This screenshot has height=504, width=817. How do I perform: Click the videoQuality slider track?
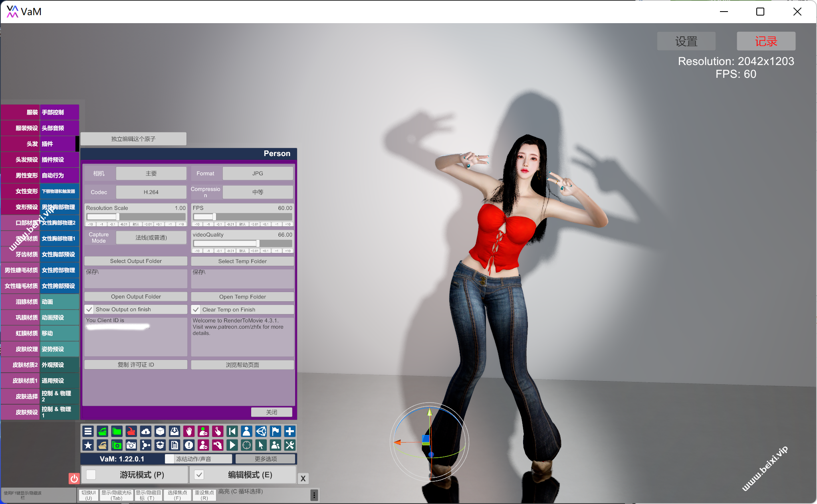242,243
